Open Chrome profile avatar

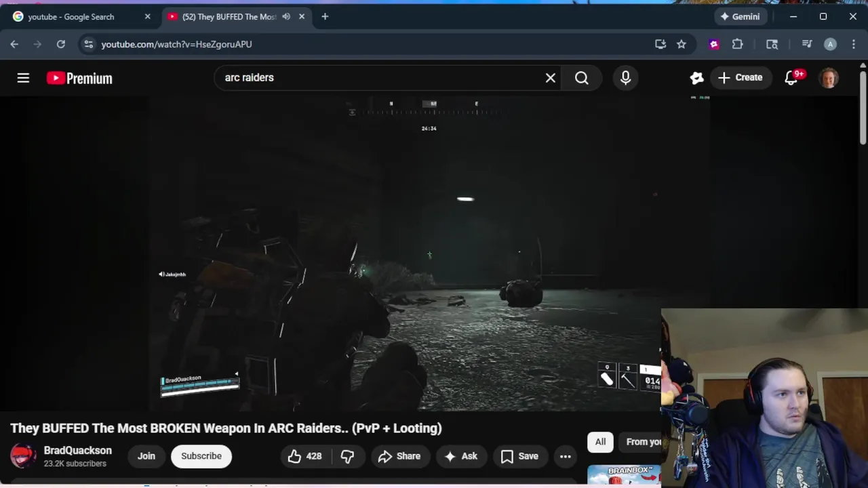point(830,44)
